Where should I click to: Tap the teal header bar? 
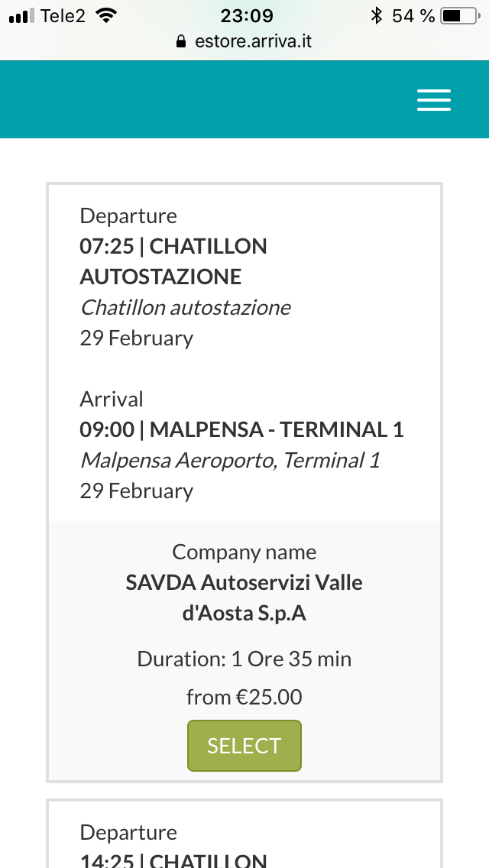tap(244, 99)
